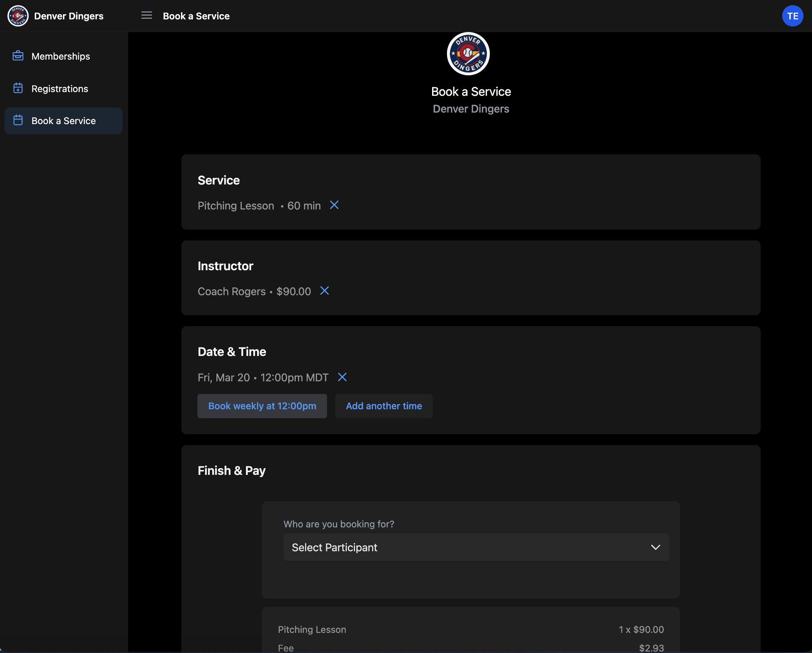The height and width of the screenshot is (653, 812).
Task: Remove Coach Rogers instructor selection
Action: (x=324, y=290)
